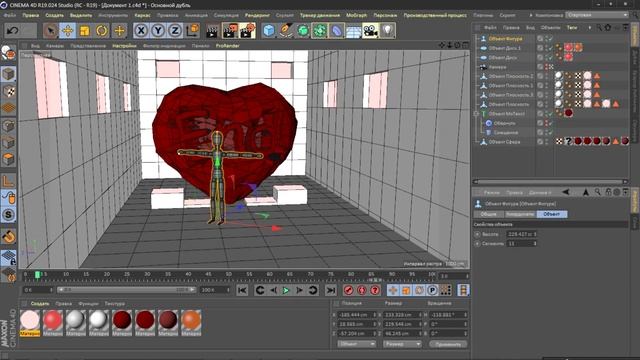Toggle layer box of Камера row
640x360 pixels.
point(540,67)
